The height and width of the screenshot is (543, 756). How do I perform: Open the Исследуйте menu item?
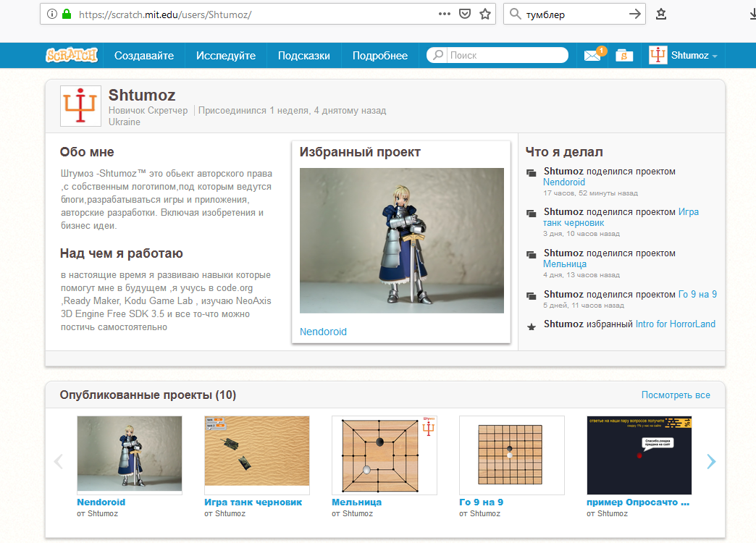pyautogui.click(x=226, y=56)
